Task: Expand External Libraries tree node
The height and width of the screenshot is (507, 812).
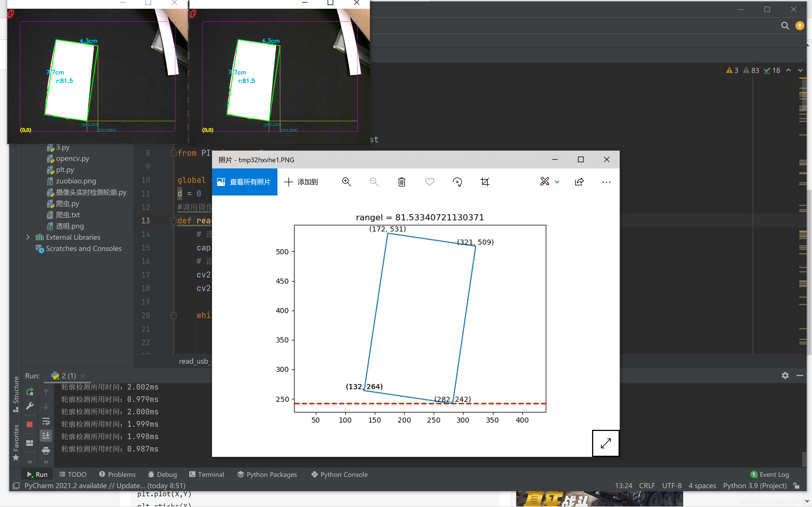Action: (x=28, y=237)
